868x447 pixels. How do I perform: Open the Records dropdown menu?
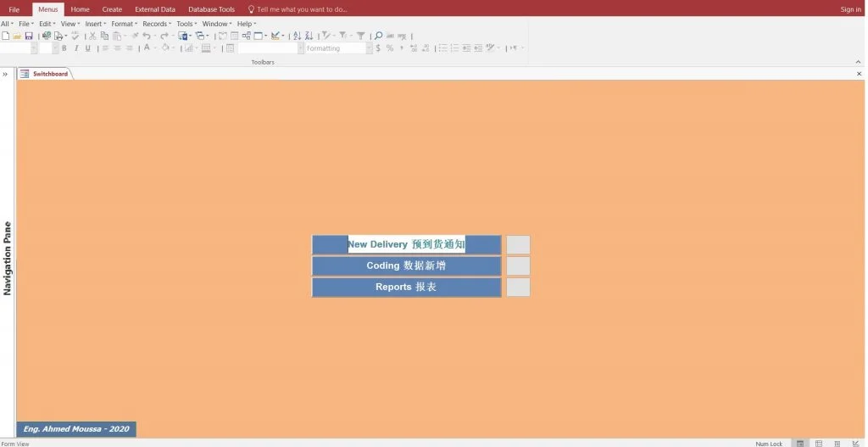(156, 24)
